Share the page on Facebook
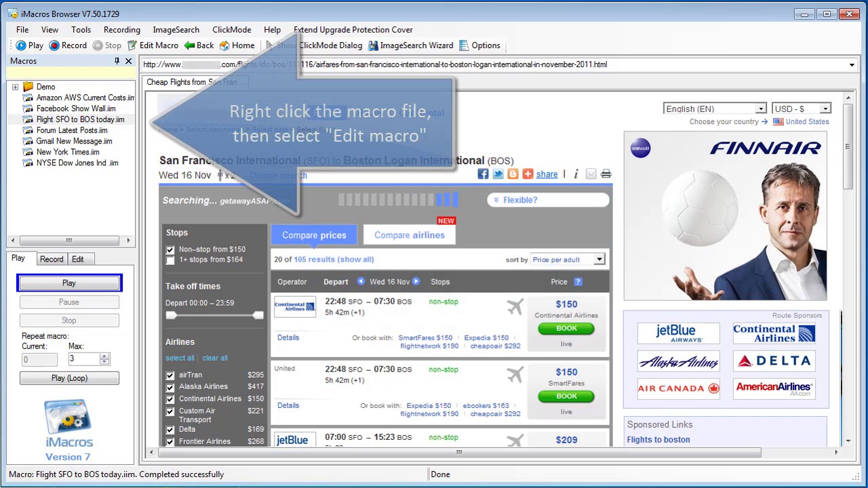Screen dimensions: 868x488 483,174
